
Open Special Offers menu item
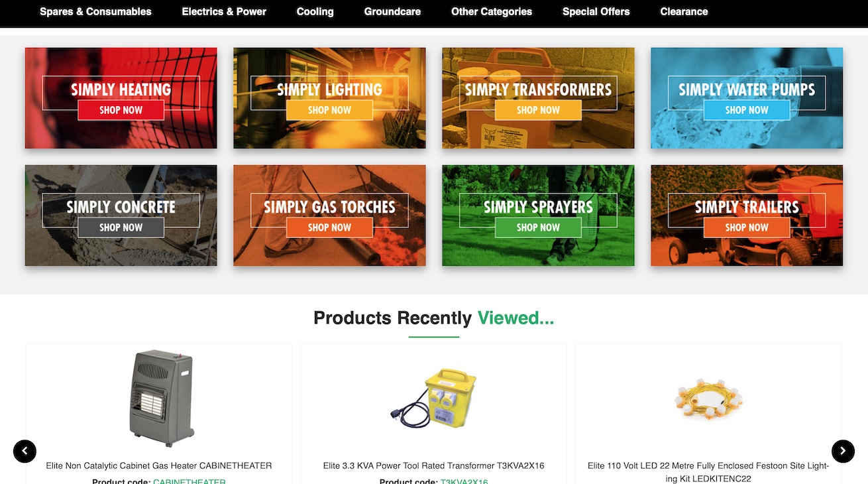coord(596,11)
